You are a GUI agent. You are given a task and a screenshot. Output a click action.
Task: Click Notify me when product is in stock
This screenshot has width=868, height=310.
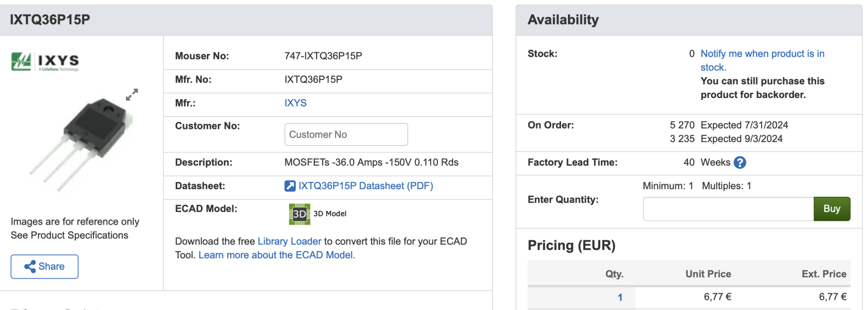(x=762, y=60)
